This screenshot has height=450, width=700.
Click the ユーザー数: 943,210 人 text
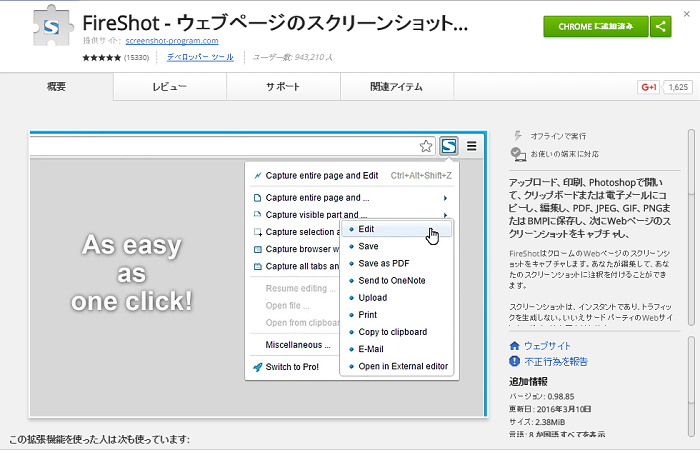click(292, 57)
